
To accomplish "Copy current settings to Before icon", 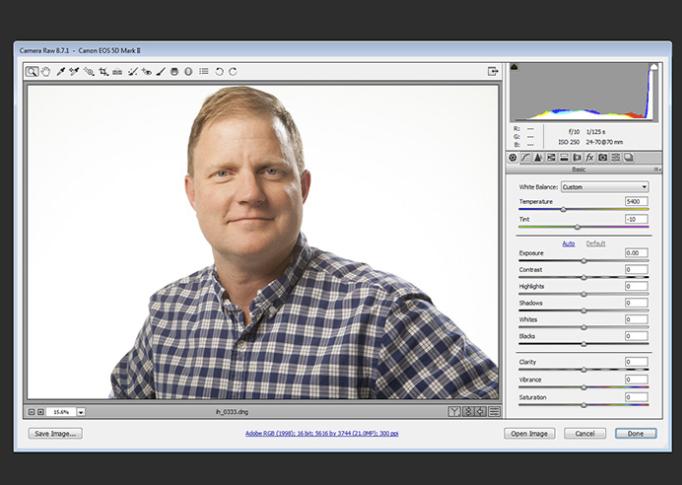I will coord(481,411).
